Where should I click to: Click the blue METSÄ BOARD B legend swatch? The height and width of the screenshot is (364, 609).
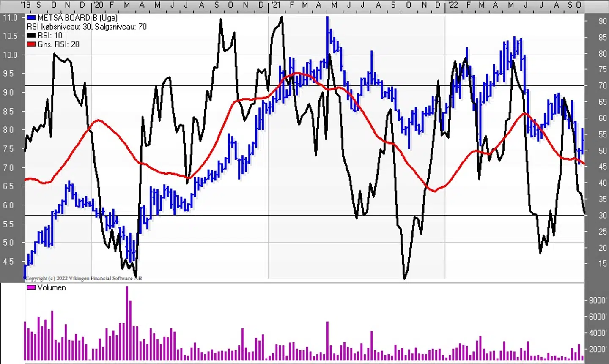(31, 18)
